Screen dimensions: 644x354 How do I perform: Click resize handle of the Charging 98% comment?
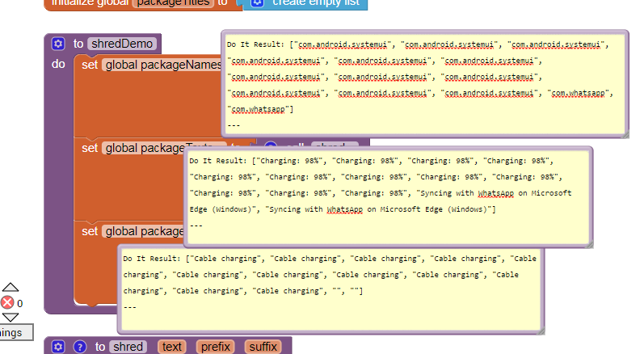click(x=588, y=242)
